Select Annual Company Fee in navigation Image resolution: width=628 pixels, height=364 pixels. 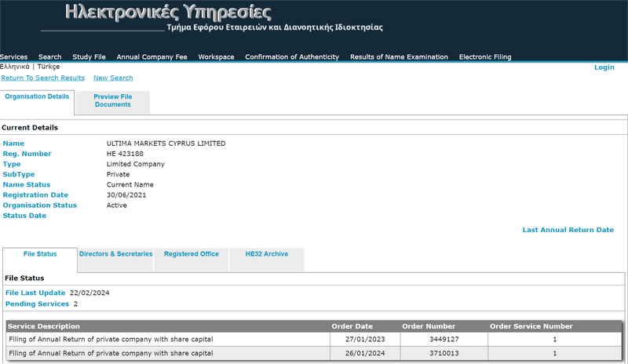tap(152, 56)
